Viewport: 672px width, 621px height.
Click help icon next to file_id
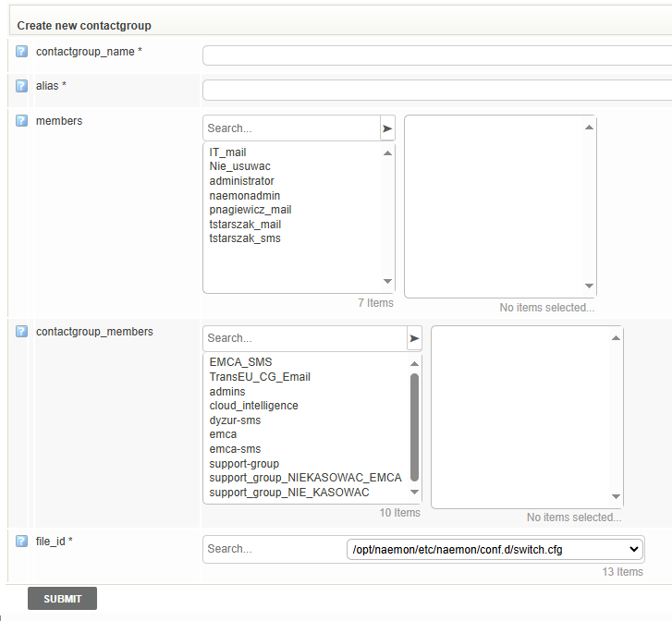22,542
